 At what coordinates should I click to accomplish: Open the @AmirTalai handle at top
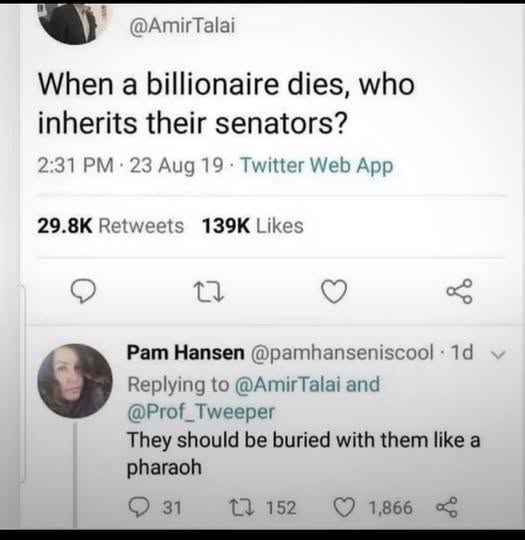click(182, 26)
